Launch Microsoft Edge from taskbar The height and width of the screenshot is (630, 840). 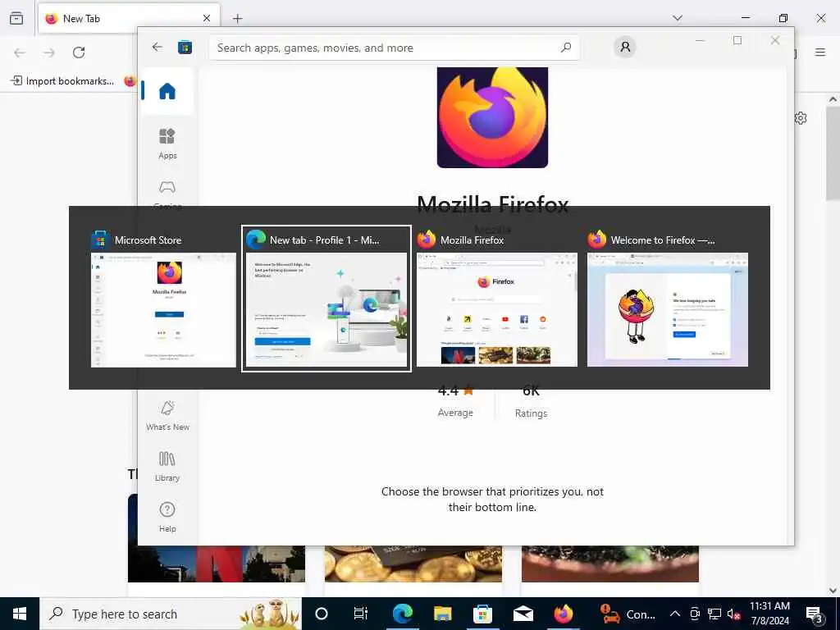point(402,614)
